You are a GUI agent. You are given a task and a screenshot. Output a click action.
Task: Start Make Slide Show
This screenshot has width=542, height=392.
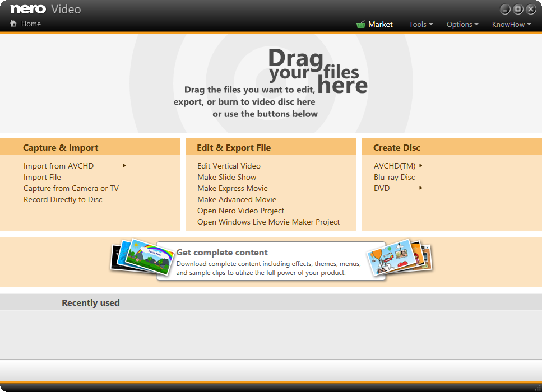tap(227, 177)
